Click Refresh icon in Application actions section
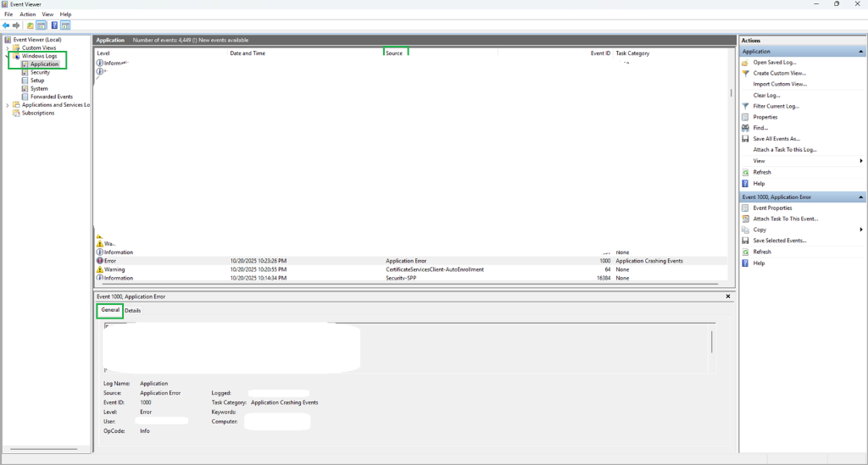This screenshot has width=868, height=465. tap(745, 173)
